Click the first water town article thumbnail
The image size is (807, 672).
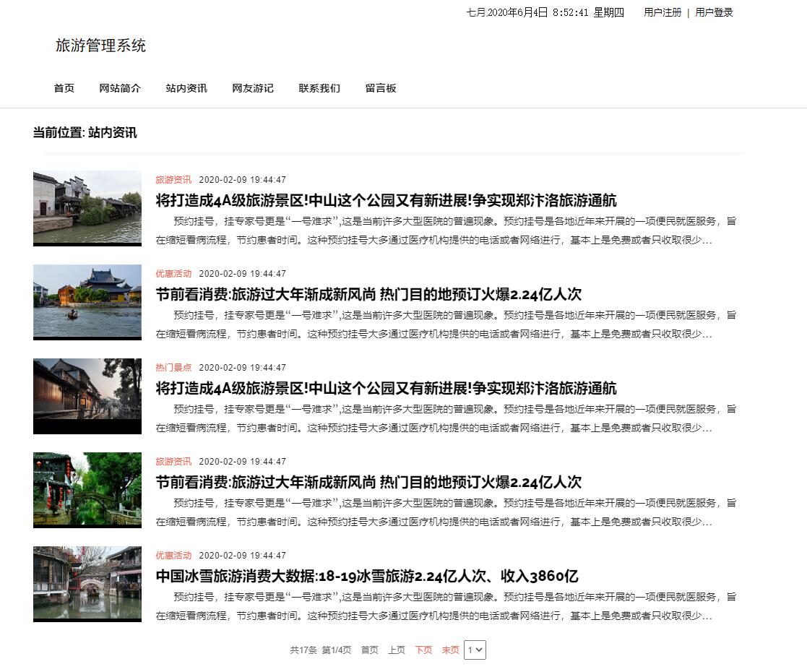(87, 208)
